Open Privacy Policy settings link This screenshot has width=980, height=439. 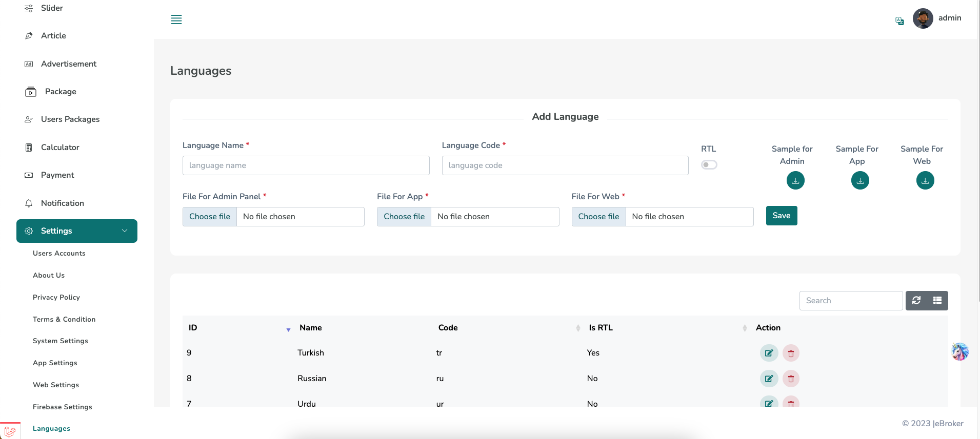56,298
